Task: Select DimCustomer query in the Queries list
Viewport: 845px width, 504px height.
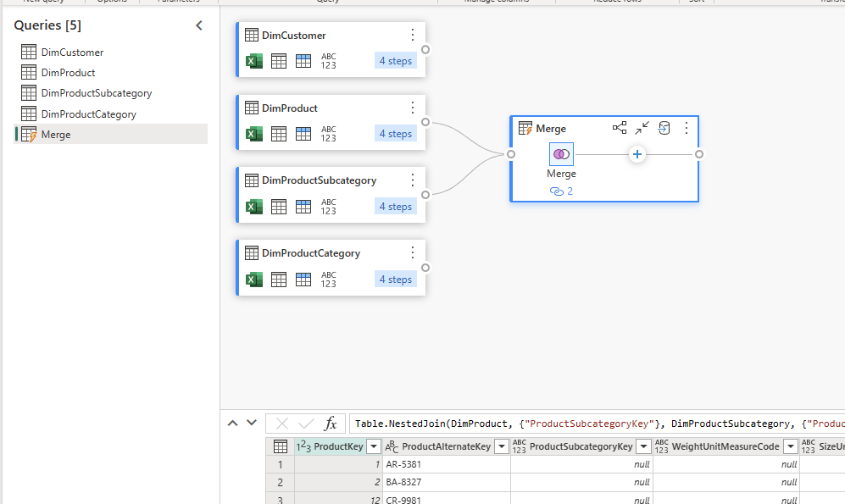Action: 72,53
